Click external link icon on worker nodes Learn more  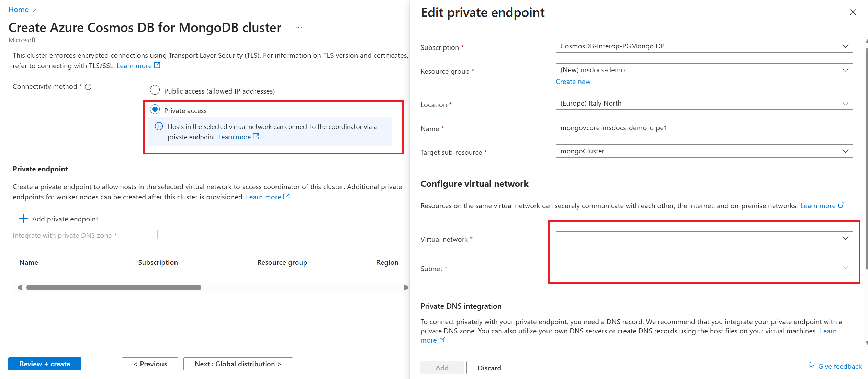click(x=286, y=196)
